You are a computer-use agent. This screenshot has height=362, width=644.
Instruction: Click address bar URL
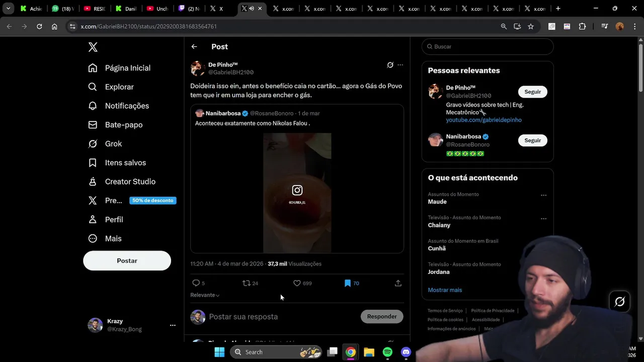pos(149,27)
